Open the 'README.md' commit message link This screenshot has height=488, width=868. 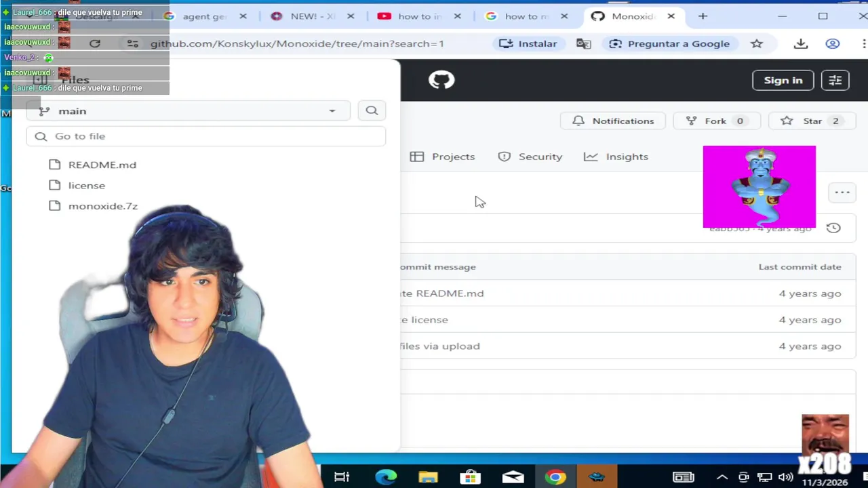(442, 293)
